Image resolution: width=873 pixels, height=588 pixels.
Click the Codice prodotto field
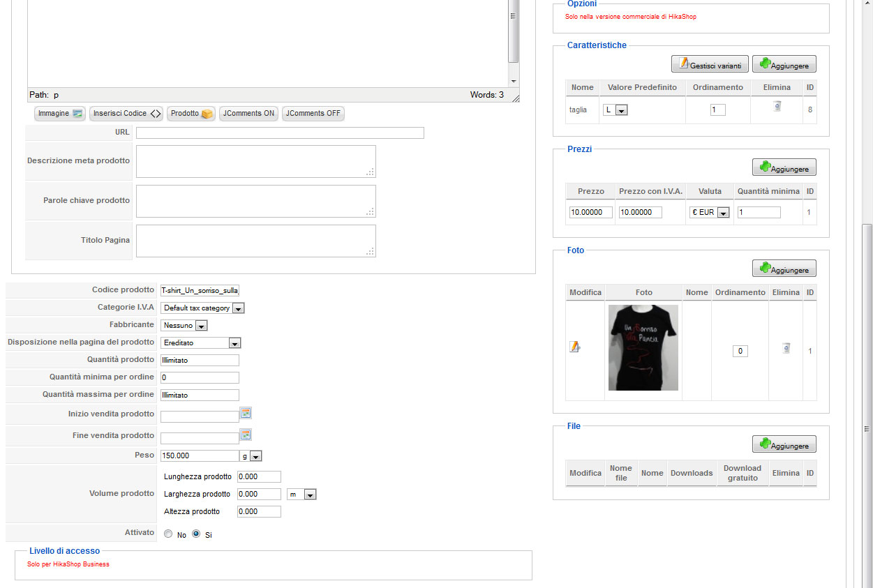[x=200, y=290]
